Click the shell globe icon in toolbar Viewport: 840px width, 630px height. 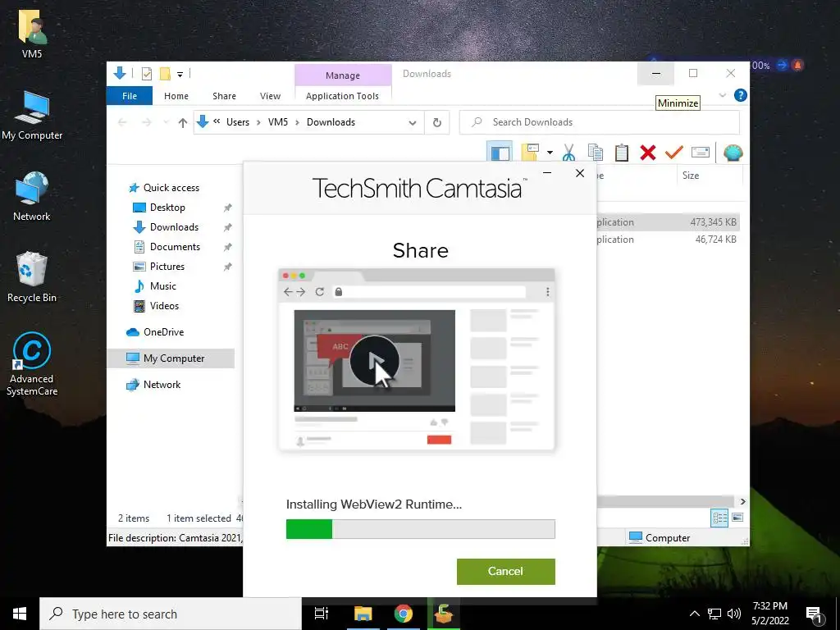coord(733,153)
